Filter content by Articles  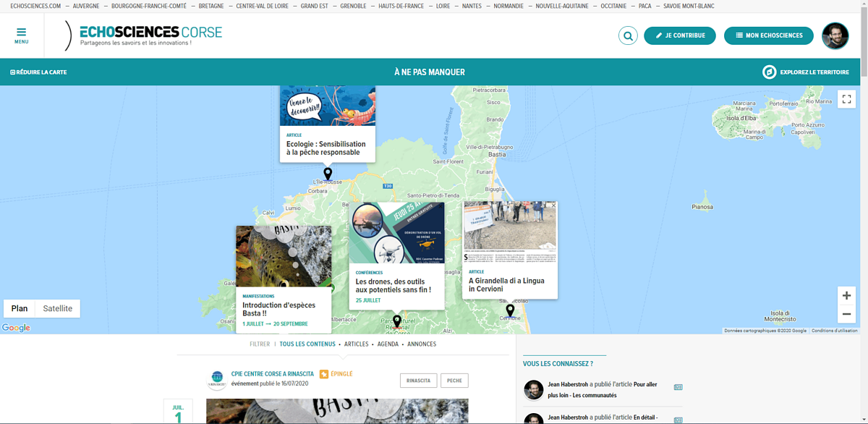click(357, 344)
